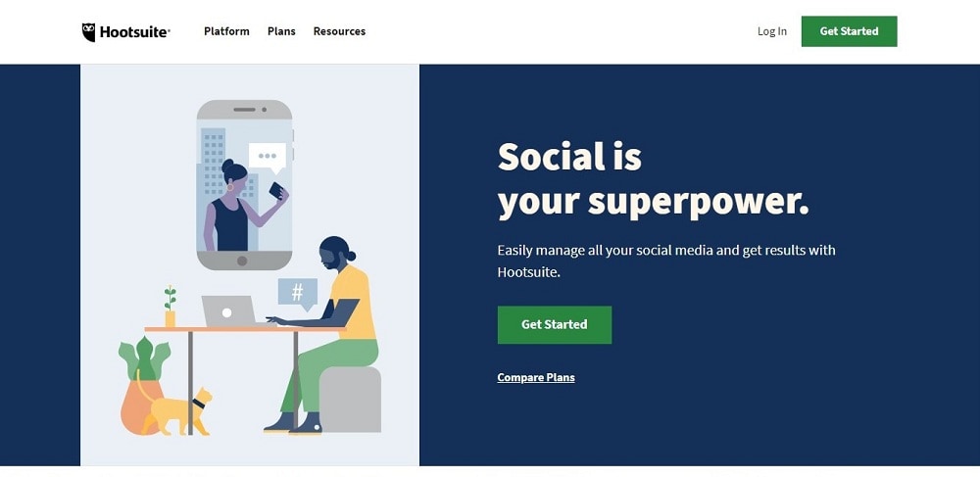Follow the Compare Plans link
Screen dimensions: 980x477
point(536,378)
